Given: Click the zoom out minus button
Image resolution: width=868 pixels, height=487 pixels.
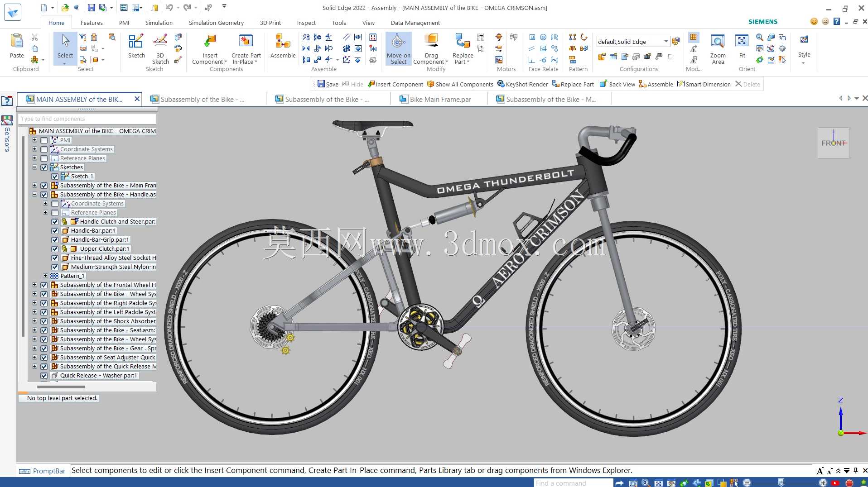Looking at the screenshot, I should coord(747,482).
